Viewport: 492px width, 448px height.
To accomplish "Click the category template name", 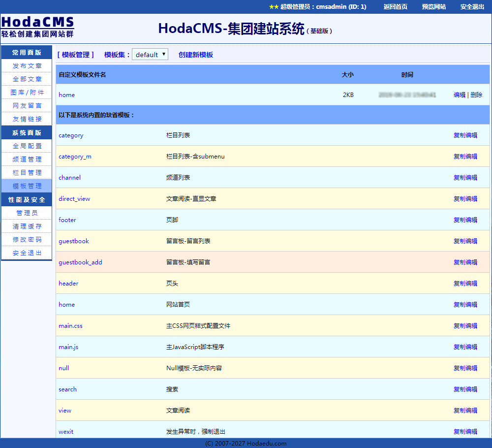I will pos(71,135).
